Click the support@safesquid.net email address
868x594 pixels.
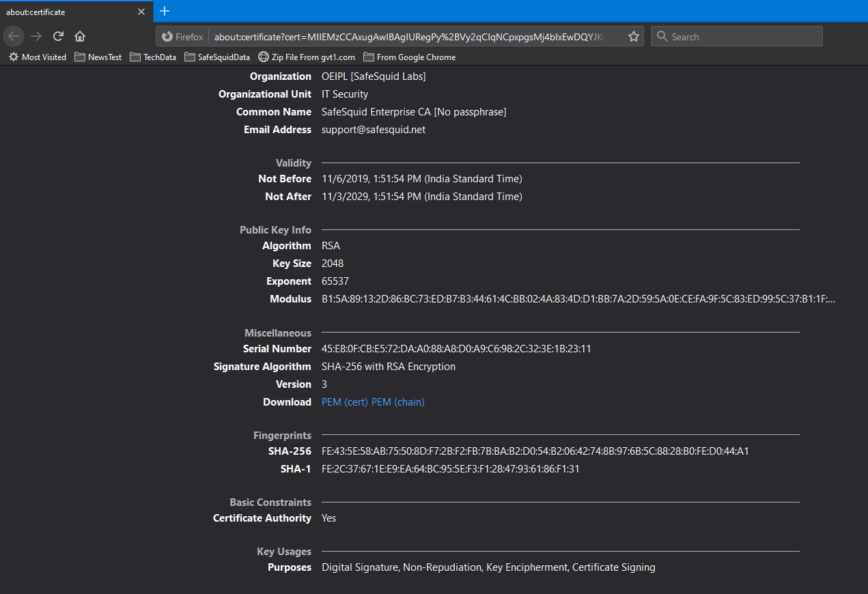click(x=374, y=130)
